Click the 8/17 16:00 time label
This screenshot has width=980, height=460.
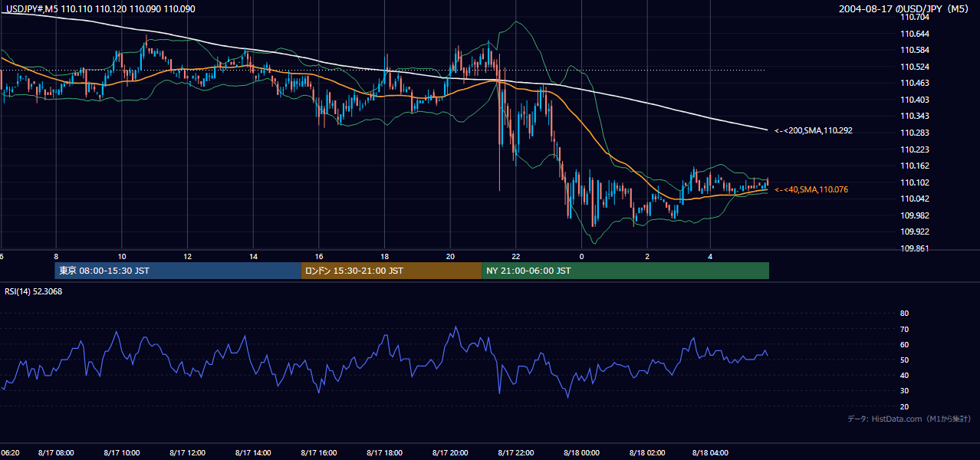(318, 453)
